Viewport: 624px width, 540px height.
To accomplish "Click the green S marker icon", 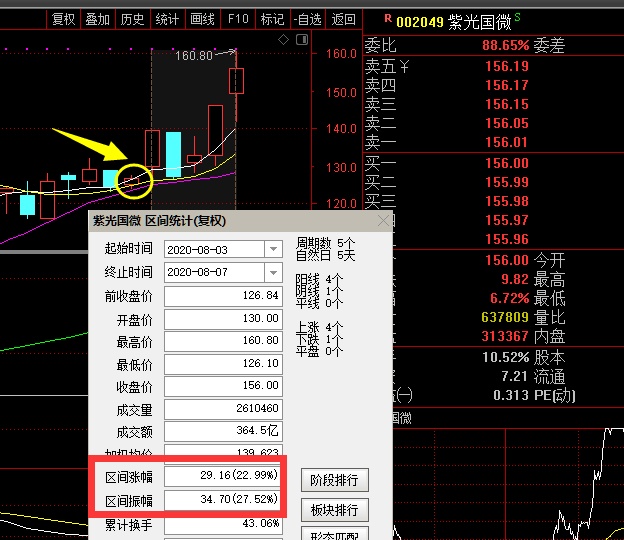I will [x=517, y=17].
